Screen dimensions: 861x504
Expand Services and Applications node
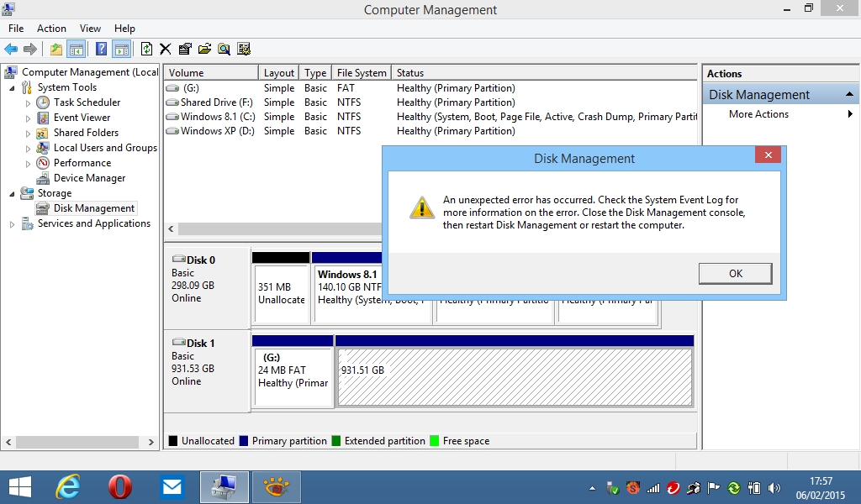coord(12,223)
